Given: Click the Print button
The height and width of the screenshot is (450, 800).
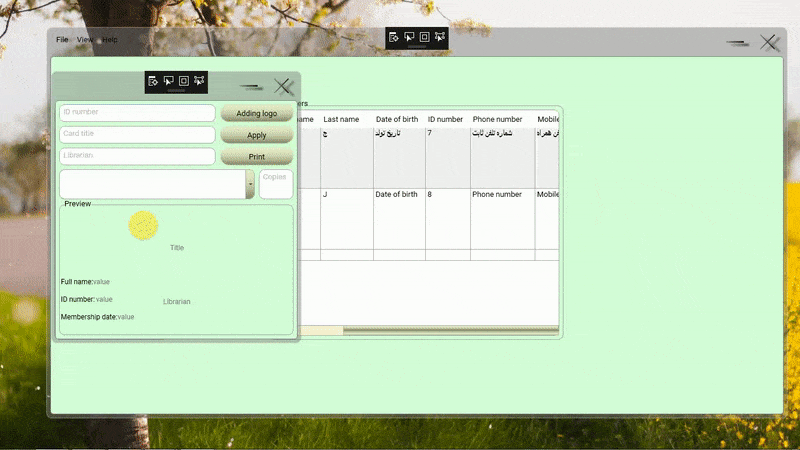Looking at the screenshot, I should [x=257, y=157].
